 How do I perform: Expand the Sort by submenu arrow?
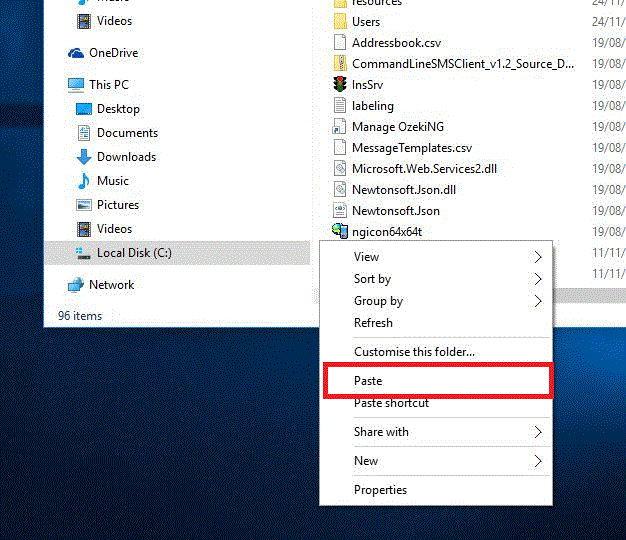(538, 279)
